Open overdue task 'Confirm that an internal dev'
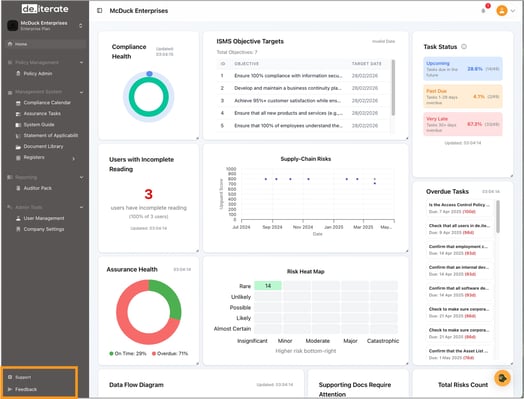This screenshot has width=524, height=399. pos(459,271)
